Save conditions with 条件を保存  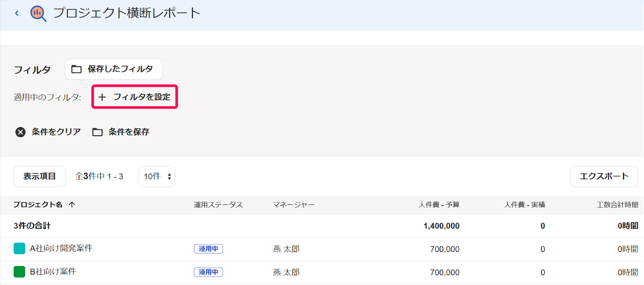pyautogui.click(x=121, y=132)
